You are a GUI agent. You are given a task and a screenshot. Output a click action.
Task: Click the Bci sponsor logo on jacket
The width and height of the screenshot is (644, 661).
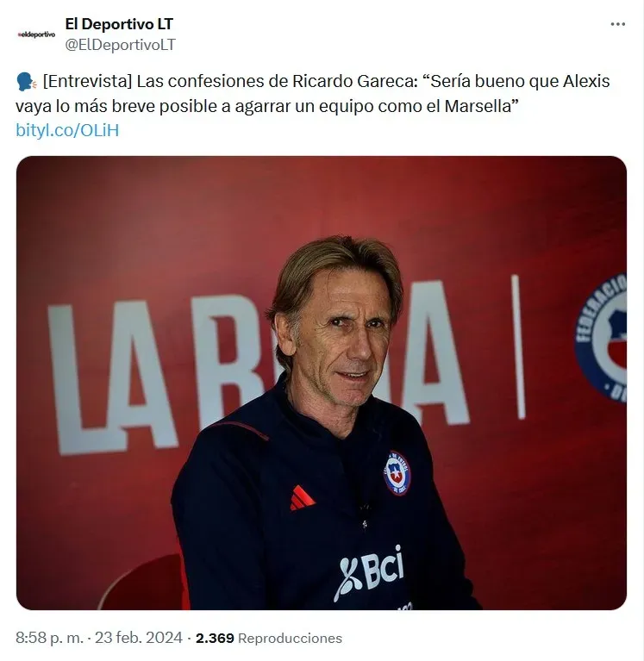[x=370, y=572]
